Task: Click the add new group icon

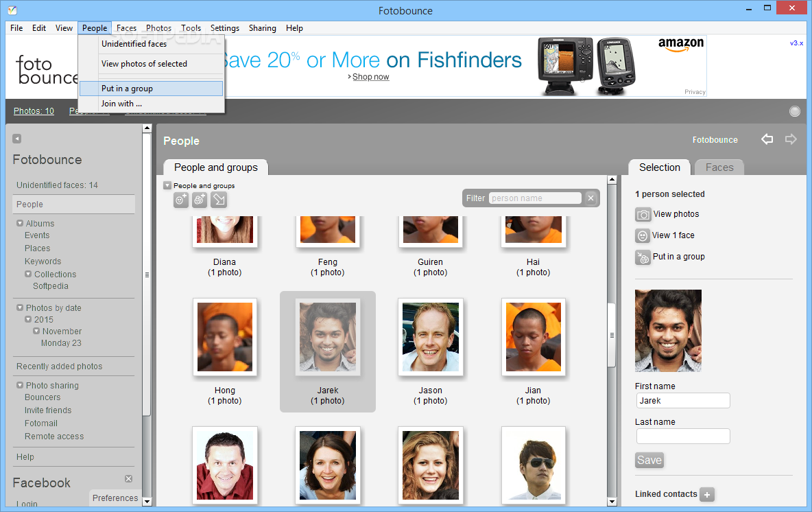Action: 200,200
